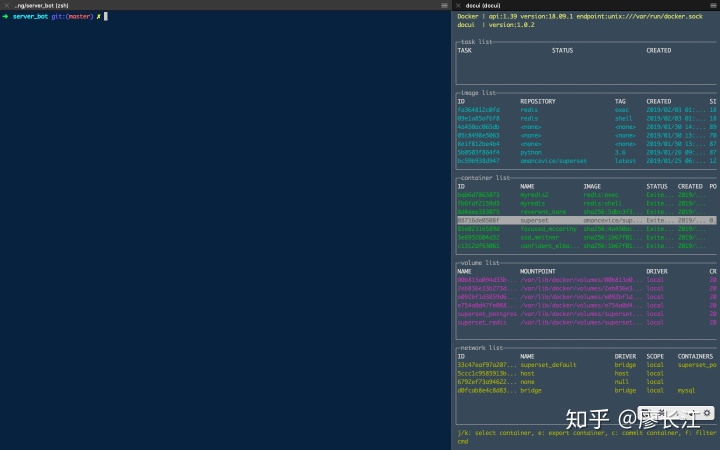Click volume e754a0d47fe088 row
This screenshot has height=450, width=720.
(x=586, y=306)
